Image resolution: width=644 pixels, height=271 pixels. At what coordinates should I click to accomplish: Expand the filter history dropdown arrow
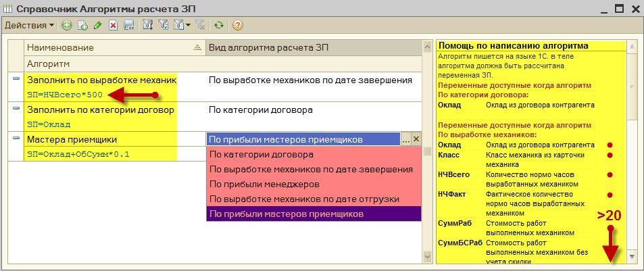pyautogui.click(x=188, y=25)
